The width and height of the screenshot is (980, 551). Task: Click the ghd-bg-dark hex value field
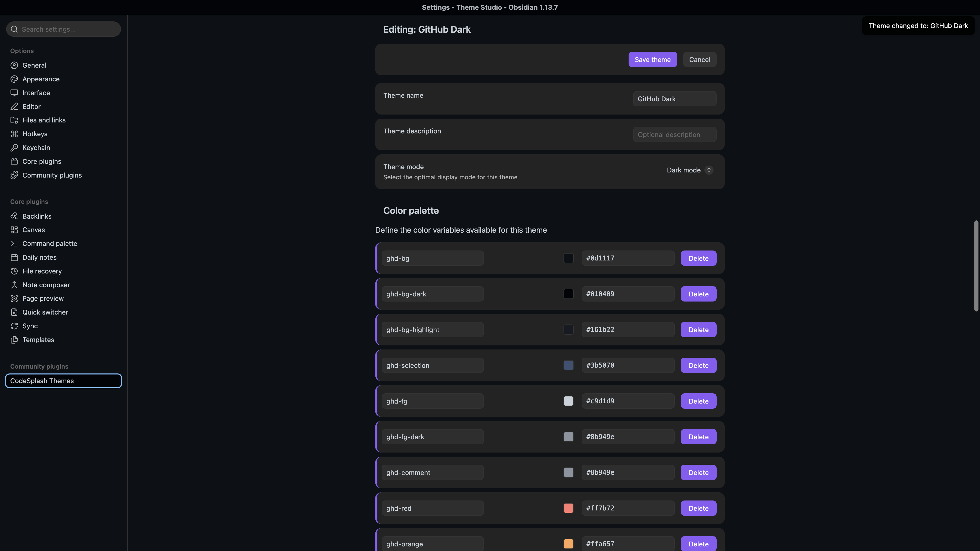point(628,294)
